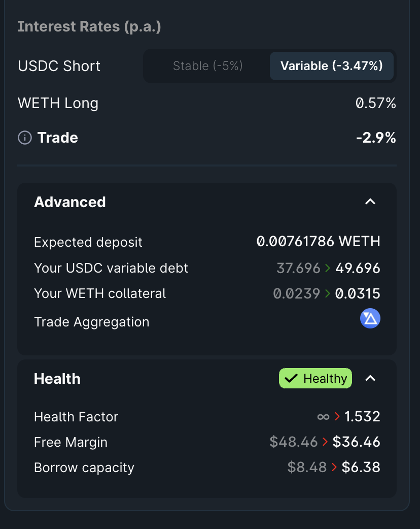Click the Expected deposit WETH amount
The height and width of the screenshot is (529, 420).
tap(318, 242)
